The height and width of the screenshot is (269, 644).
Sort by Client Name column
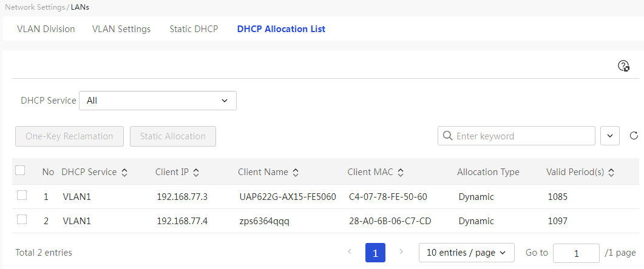pyautogui.click(x=295, y=173)
